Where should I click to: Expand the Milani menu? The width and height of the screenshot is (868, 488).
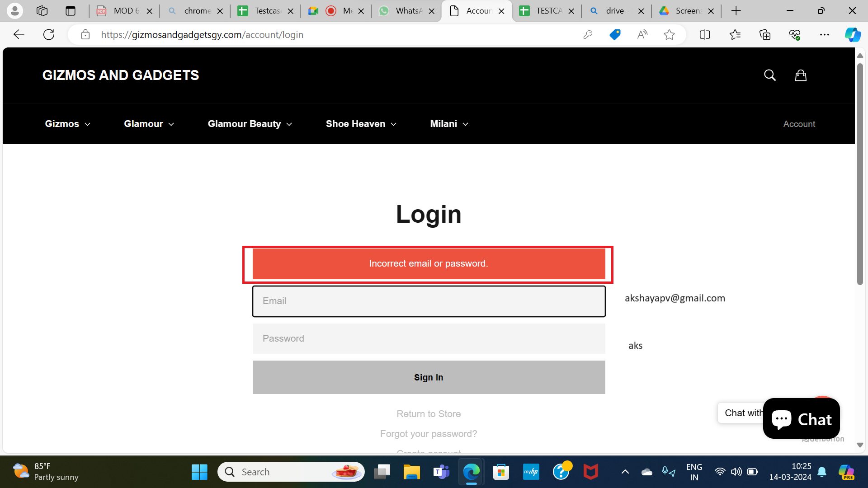pyautogui.click(x=449, y=124)
